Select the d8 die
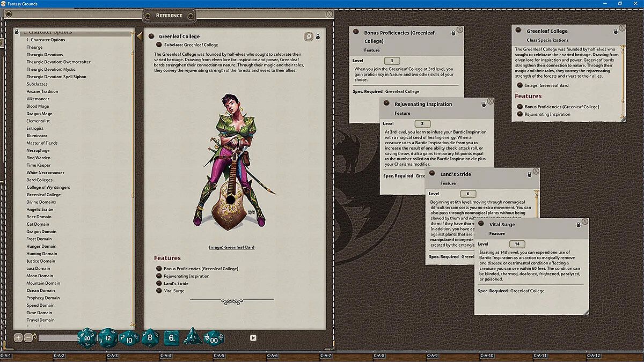 coord(150,338)
